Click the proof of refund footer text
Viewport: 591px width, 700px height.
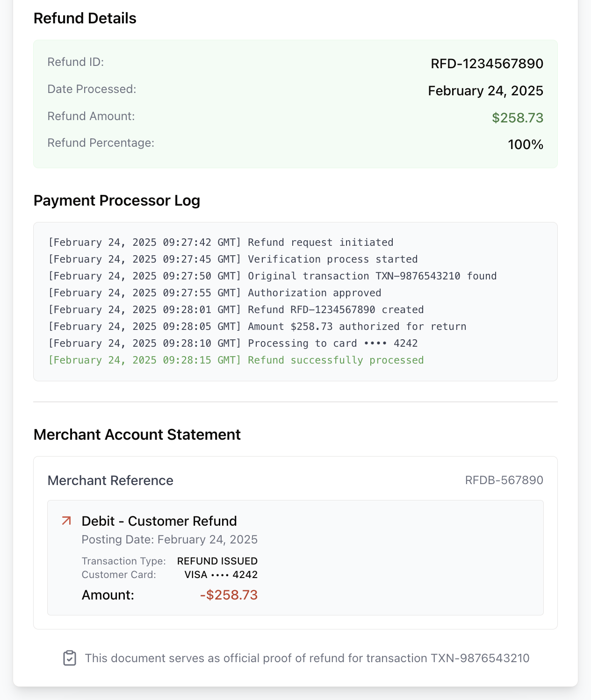[x=306, y=658]
